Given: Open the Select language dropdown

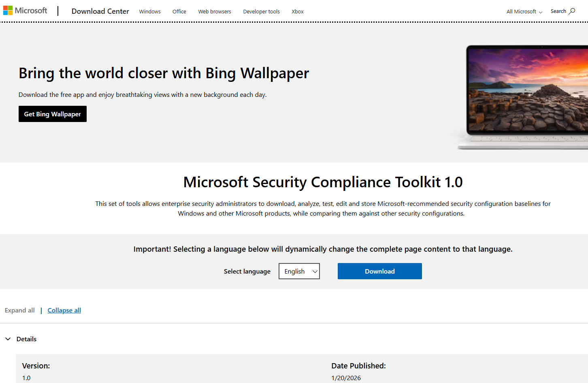Looking at the screenshot, I should [x=299, y=271].
